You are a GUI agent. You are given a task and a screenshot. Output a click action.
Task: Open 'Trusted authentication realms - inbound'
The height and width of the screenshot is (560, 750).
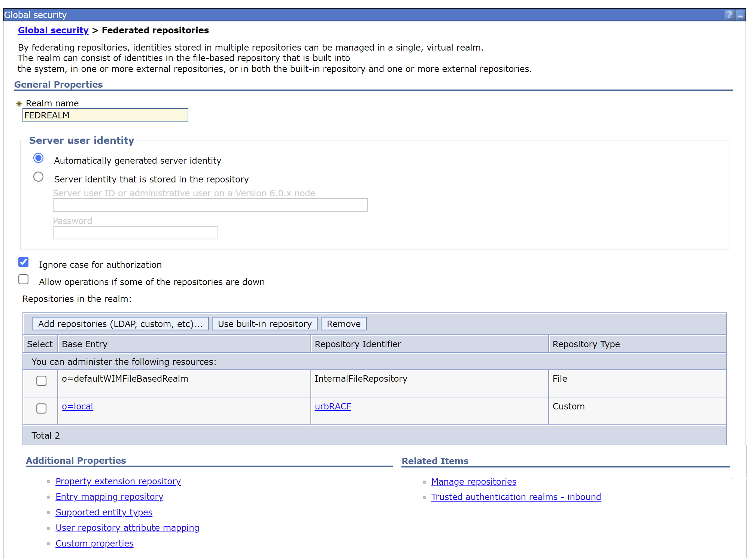516,497
